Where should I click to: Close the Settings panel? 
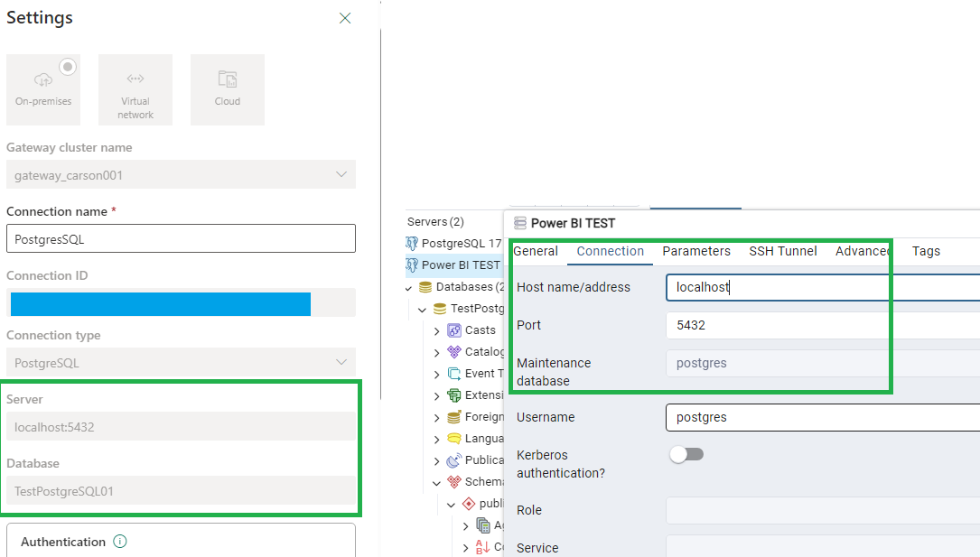[345, 18]
